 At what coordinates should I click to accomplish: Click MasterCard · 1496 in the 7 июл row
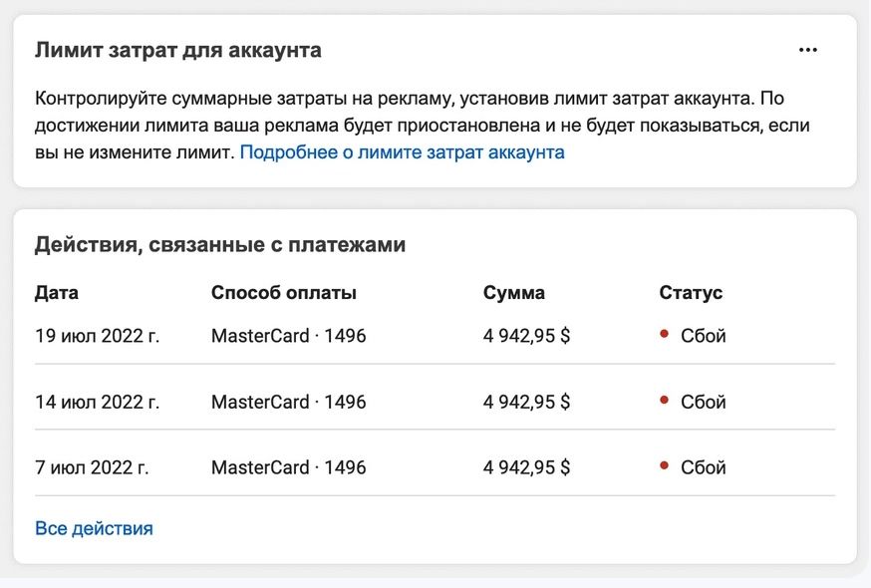288,467
